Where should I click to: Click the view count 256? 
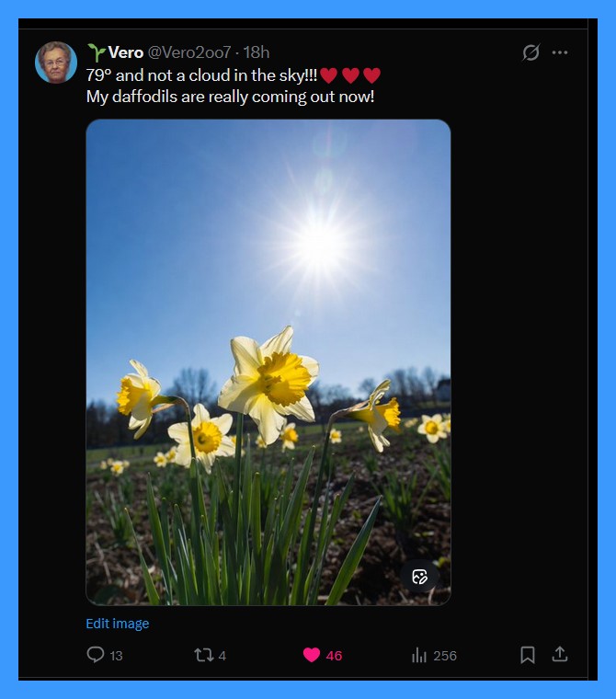[x=445, y=656]
